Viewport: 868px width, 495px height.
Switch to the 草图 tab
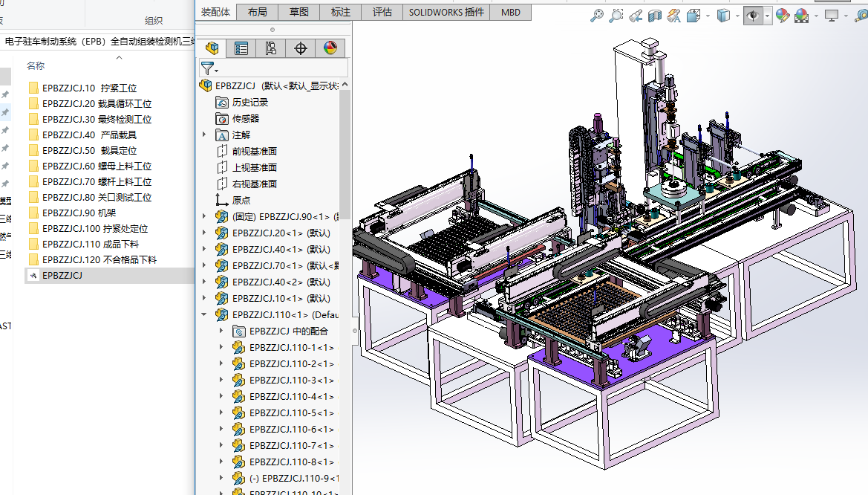click(299, 12)
